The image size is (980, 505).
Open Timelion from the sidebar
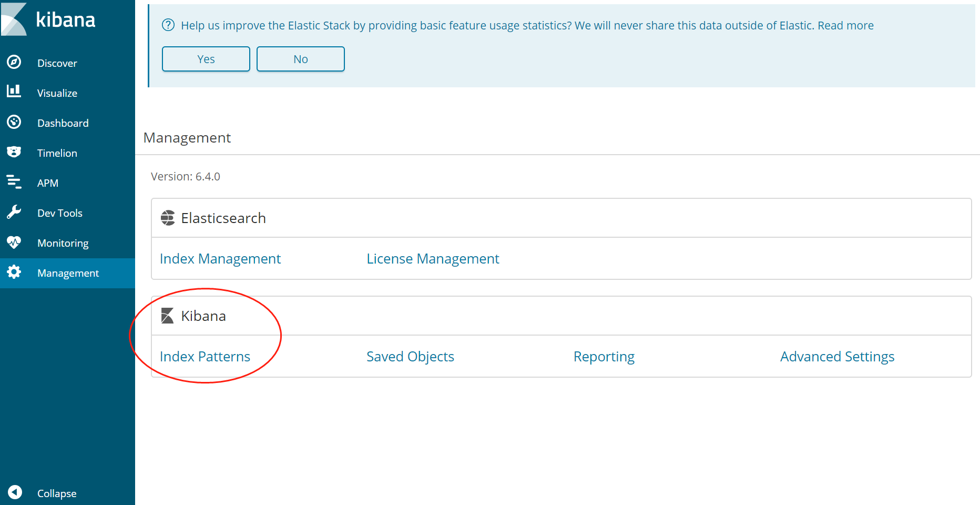coord(57,153)
